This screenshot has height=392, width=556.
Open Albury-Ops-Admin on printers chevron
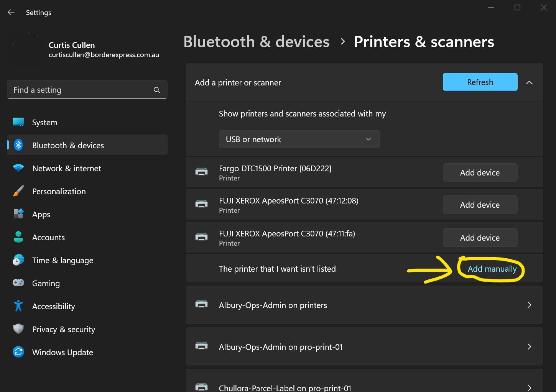[x=529, y=305]
